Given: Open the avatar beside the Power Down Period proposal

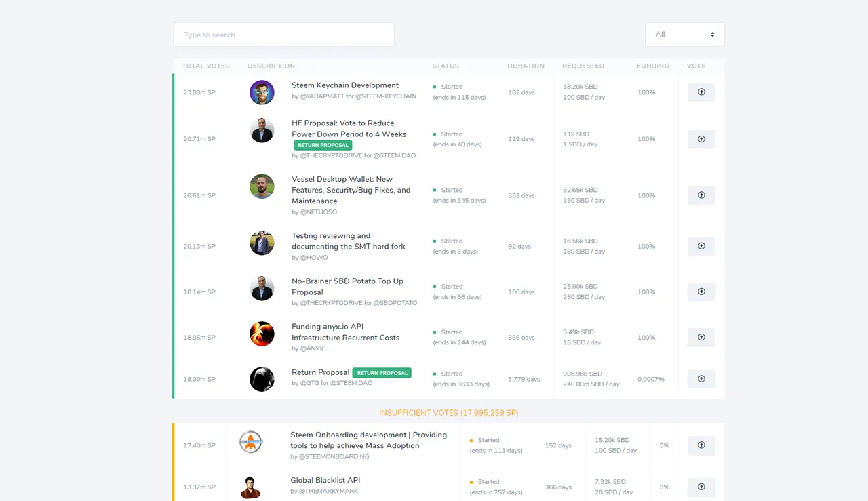Looking at the screenshot, I should [x=262, y=130].
